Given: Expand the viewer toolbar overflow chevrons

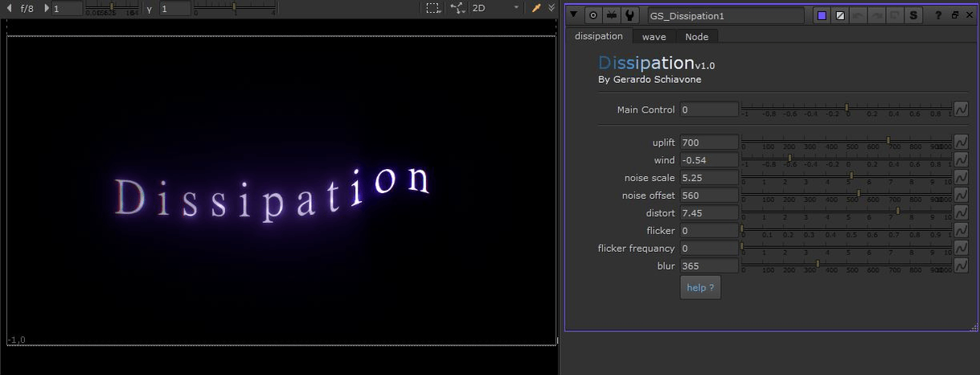Looking at the screenshot, I should pyautogui.click(x=552, y=8).
